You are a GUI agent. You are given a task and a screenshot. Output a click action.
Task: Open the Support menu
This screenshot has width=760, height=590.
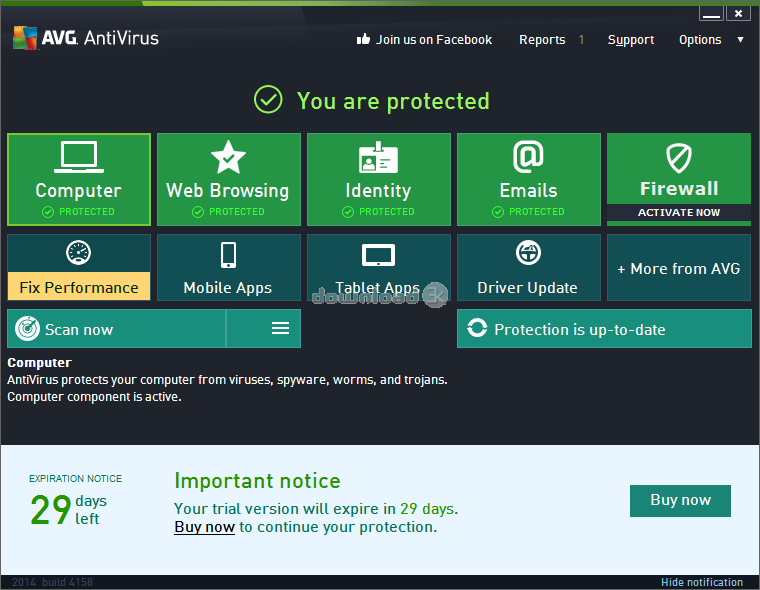(x=631, y=40)
